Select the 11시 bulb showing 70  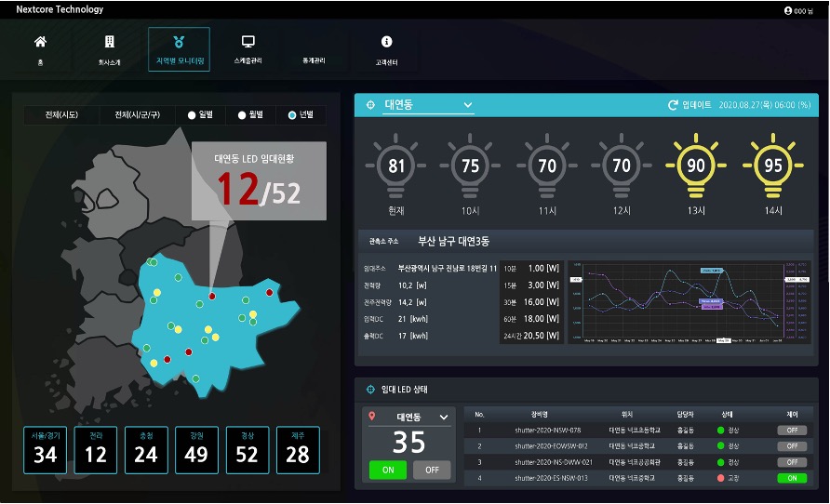(547, 166)
